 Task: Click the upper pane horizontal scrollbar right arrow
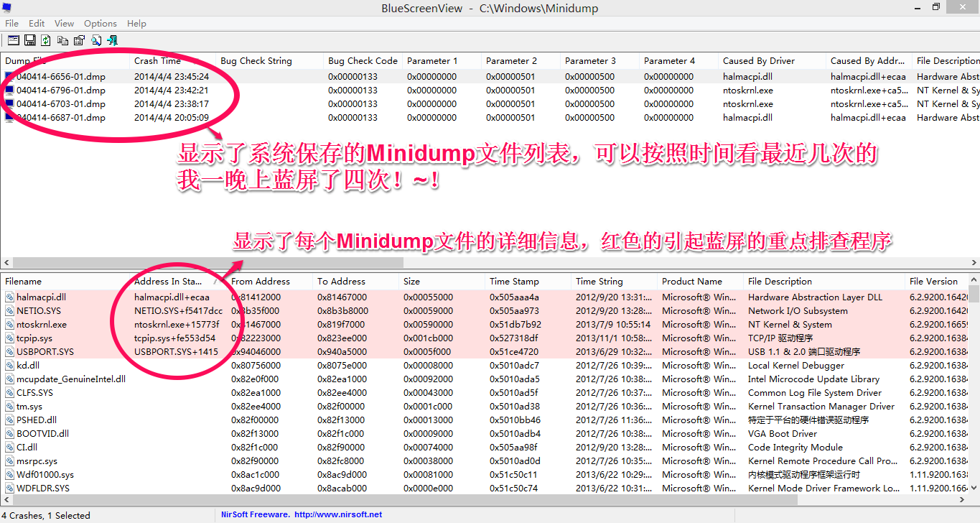(x=974, y=263)
